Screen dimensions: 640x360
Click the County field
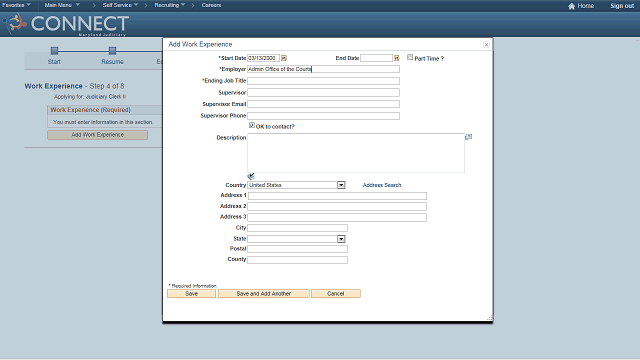298,260
